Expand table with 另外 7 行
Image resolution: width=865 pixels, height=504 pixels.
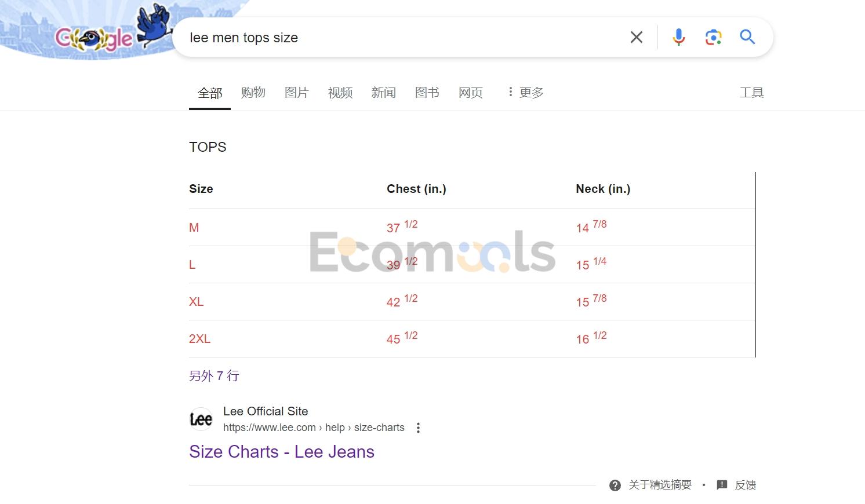[214, 375]
